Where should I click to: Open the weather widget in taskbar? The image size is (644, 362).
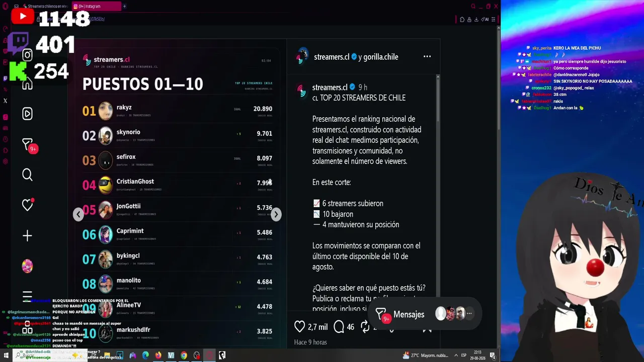coord(425,355)
